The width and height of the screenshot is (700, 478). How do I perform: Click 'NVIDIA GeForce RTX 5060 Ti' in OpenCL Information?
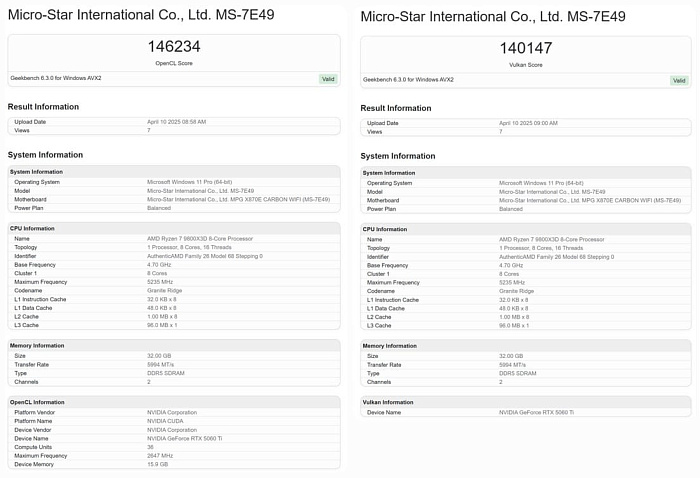tap(184, 439)
